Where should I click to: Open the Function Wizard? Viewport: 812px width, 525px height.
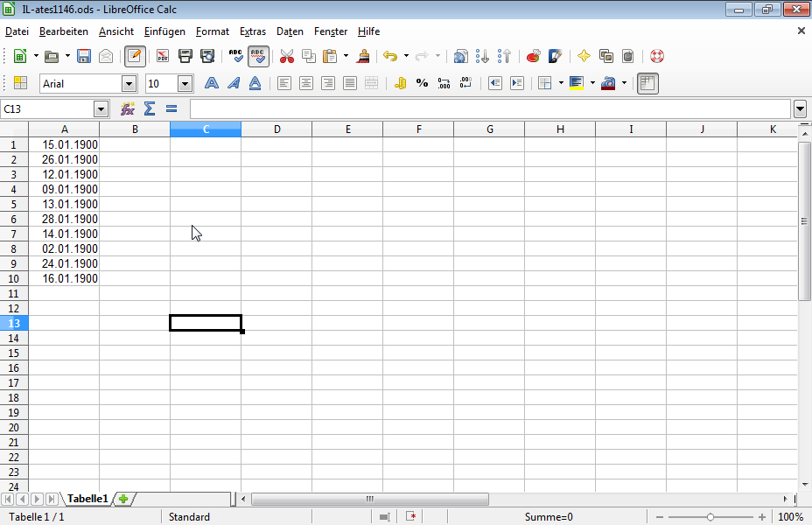coord(128,108)
